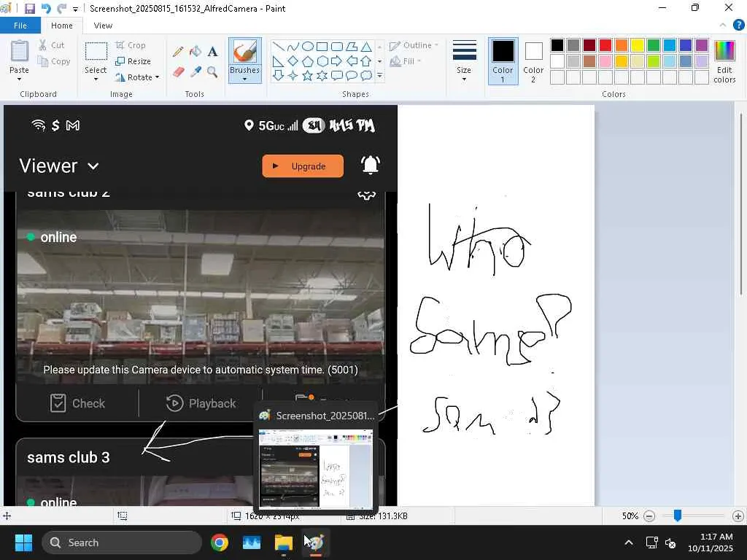Pick the Rectangle shape

click(x=322, y=46)
